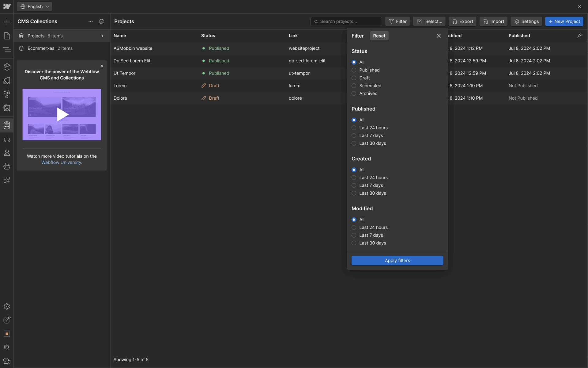Sort by the Link column header

293,36
